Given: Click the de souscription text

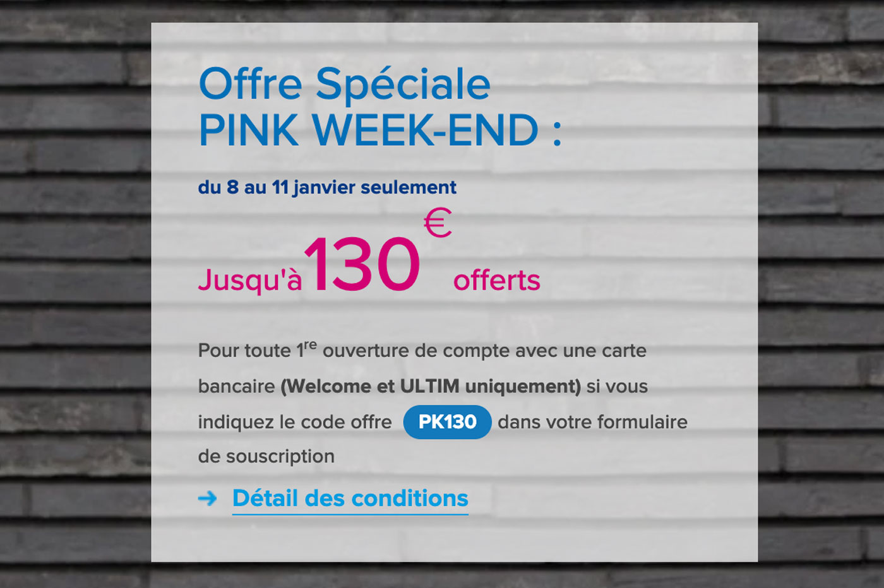Looking at the screenshot, I should 266,456.
